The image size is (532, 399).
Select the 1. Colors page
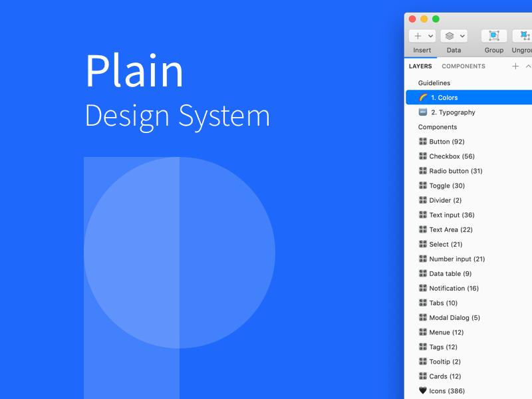469,97
